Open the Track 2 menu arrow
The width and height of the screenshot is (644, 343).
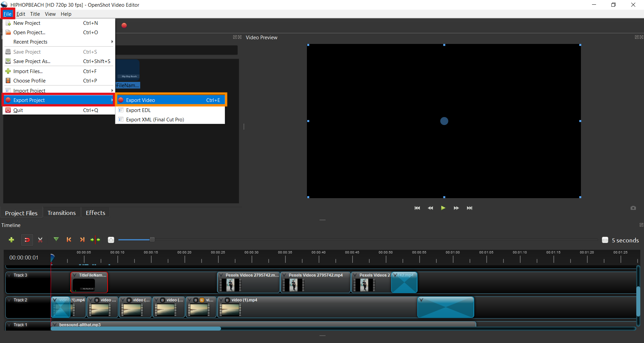9,300
